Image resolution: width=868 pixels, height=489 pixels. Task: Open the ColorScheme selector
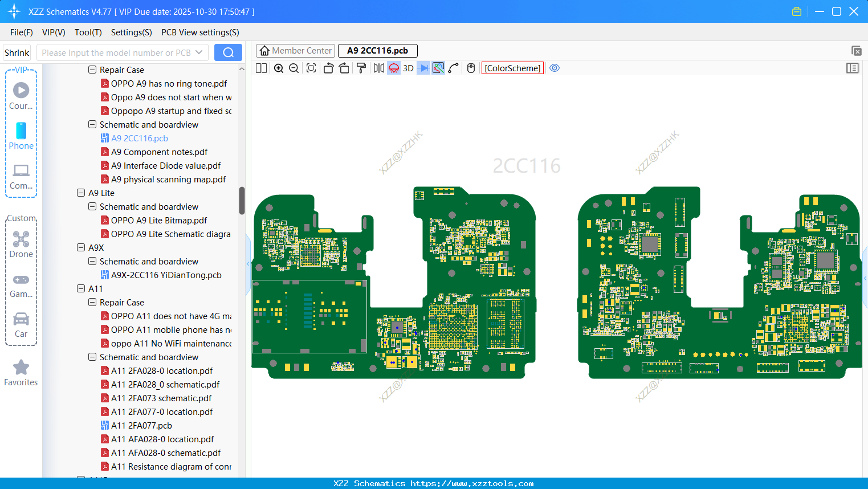512,68
